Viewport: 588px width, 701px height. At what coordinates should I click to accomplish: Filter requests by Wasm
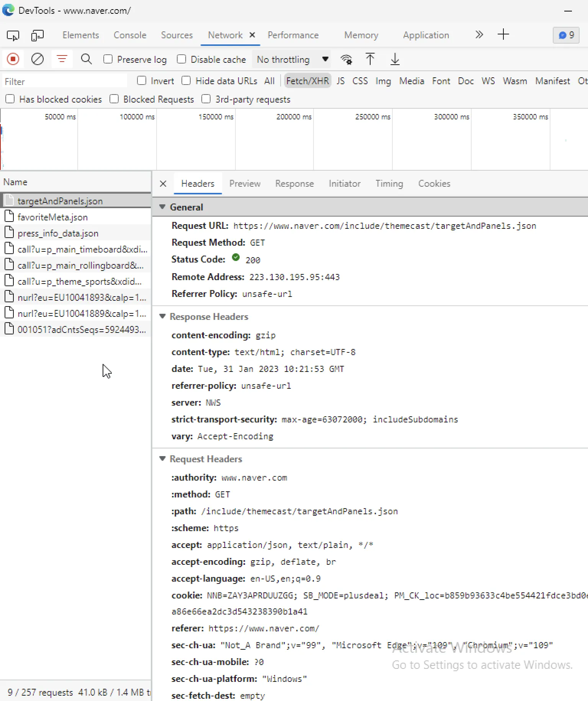(515, 81)
